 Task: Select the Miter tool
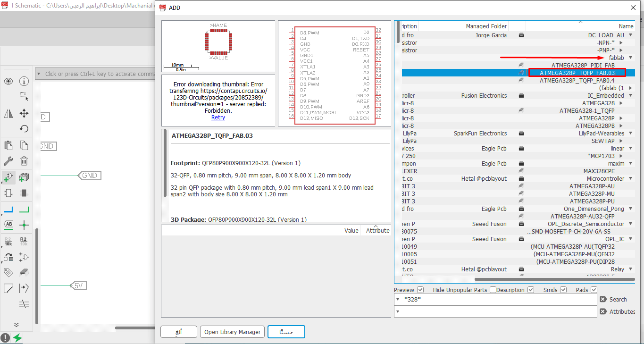click(x=8, y=288)
